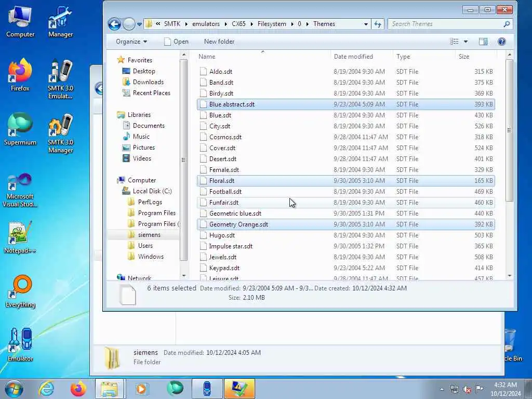Open the Everything search desktop shortcut
532x399 pixels.
[x=20, y=291]
